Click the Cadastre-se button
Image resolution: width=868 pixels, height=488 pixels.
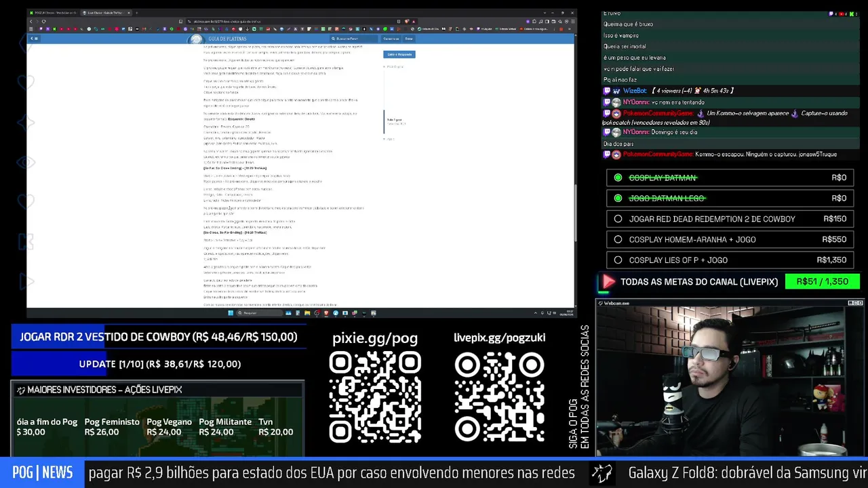[x=391, y=39]
